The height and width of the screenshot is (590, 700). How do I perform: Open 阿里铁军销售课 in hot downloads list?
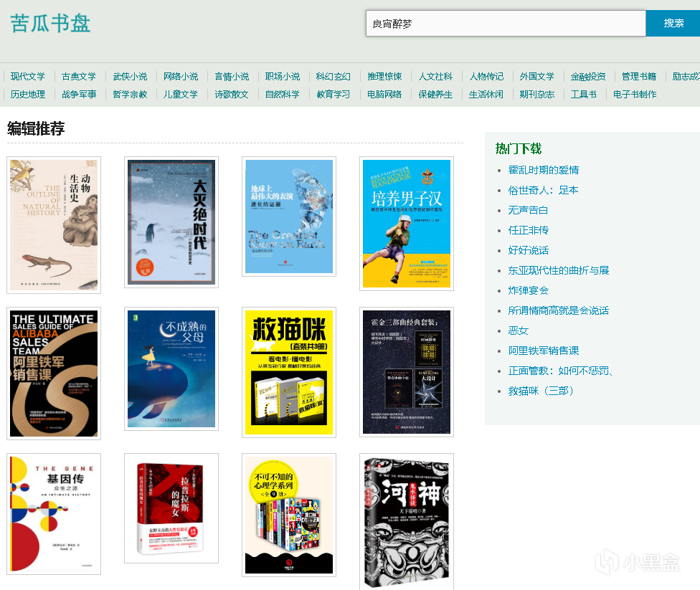tap(544, 351)
